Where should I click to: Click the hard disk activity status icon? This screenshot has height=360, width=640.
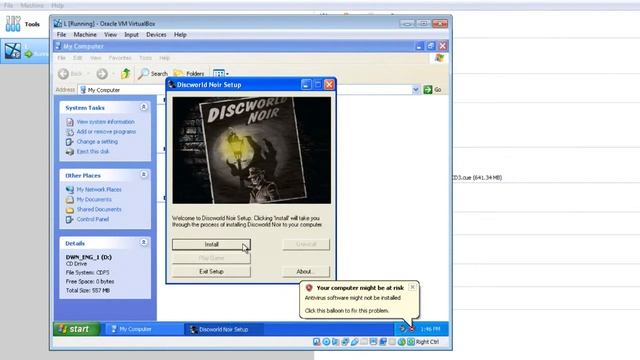coord(317,342)
